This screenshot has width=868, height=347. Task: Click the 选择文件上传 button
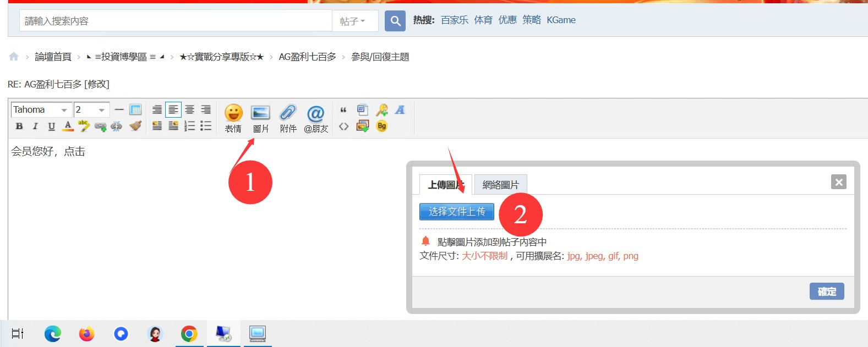456,212
